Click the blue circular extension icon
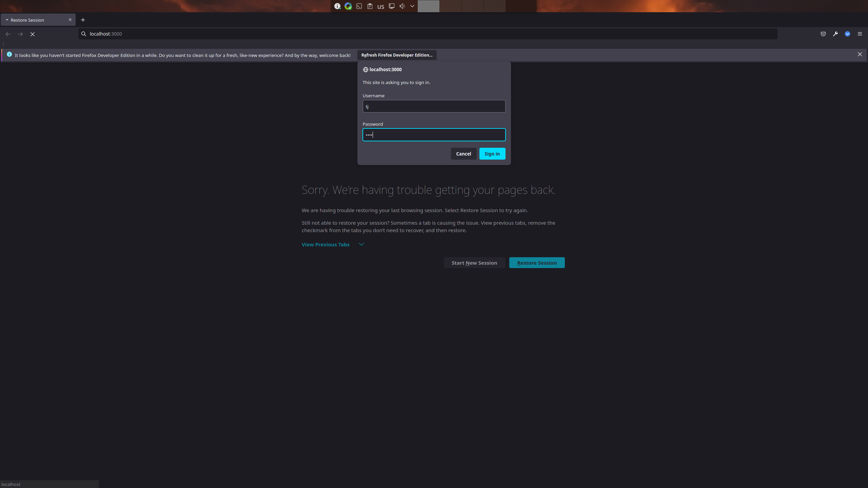The height and width of the screenshot is (488, 868). [x=847, y=34]
